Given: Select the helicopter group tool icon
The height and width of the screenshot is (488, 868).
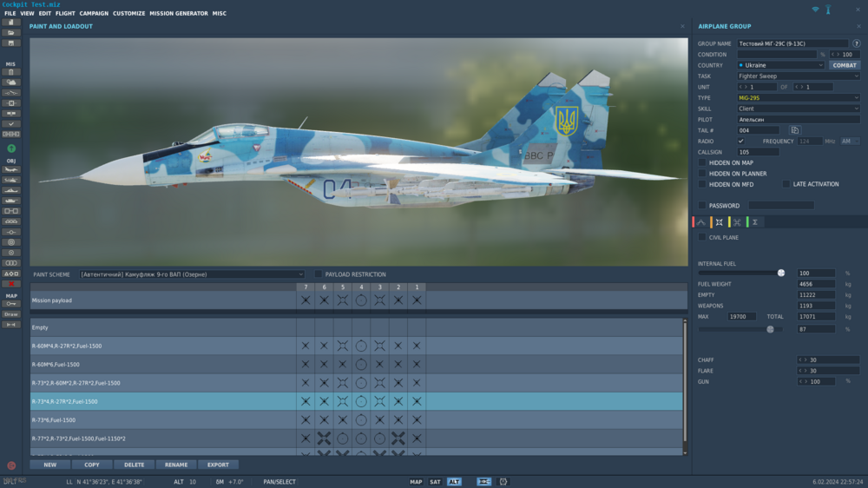Looking at the screenshot, I should pos(11,180).
